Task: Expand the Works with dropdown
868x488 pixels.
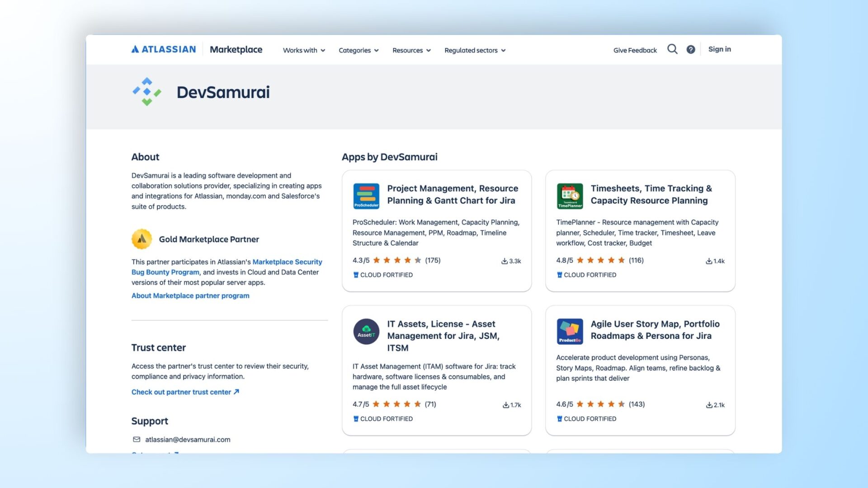Action: (x=304, y=50)
